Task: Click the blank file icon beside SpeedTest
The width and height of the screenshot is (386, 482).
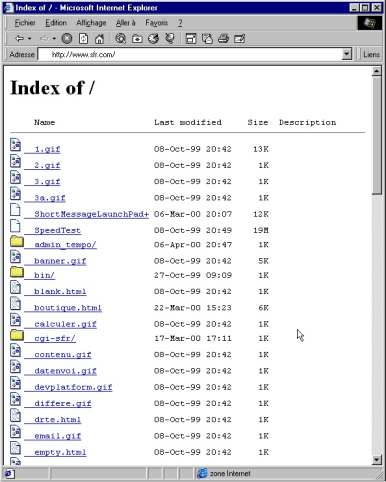Action: 15,226
